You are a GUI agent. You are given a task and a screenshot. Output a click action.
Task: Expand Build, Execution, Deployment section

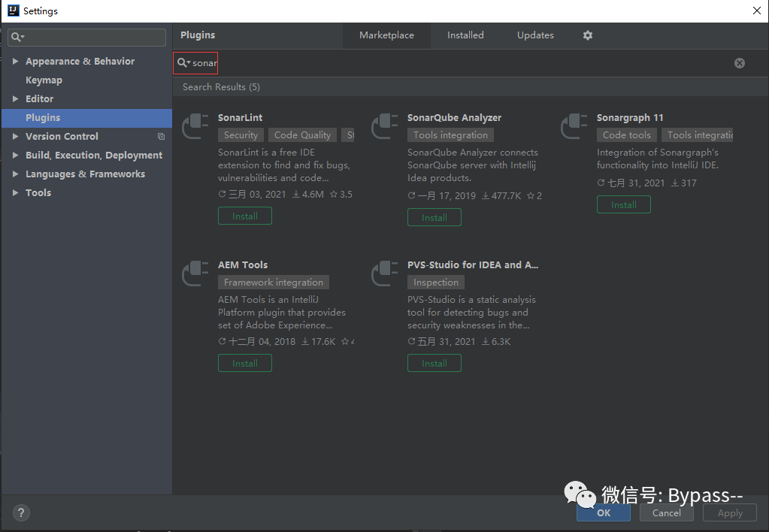15,155
